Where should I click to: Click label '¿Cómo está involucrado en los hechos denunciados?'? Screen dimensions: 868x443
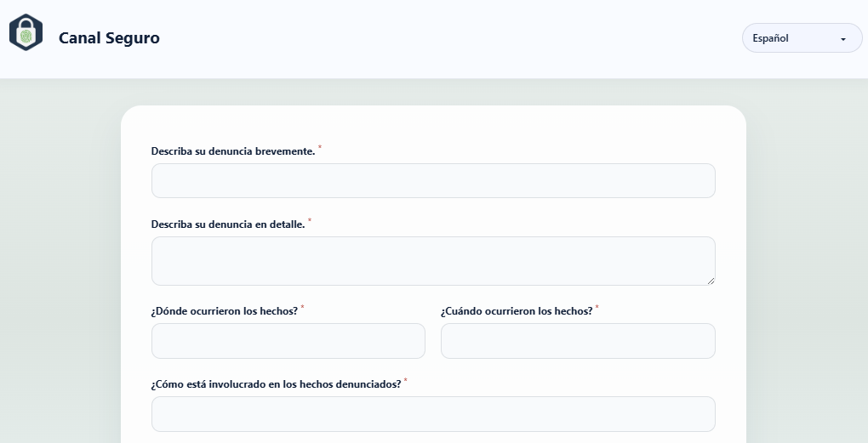click(x=276, y=383)
